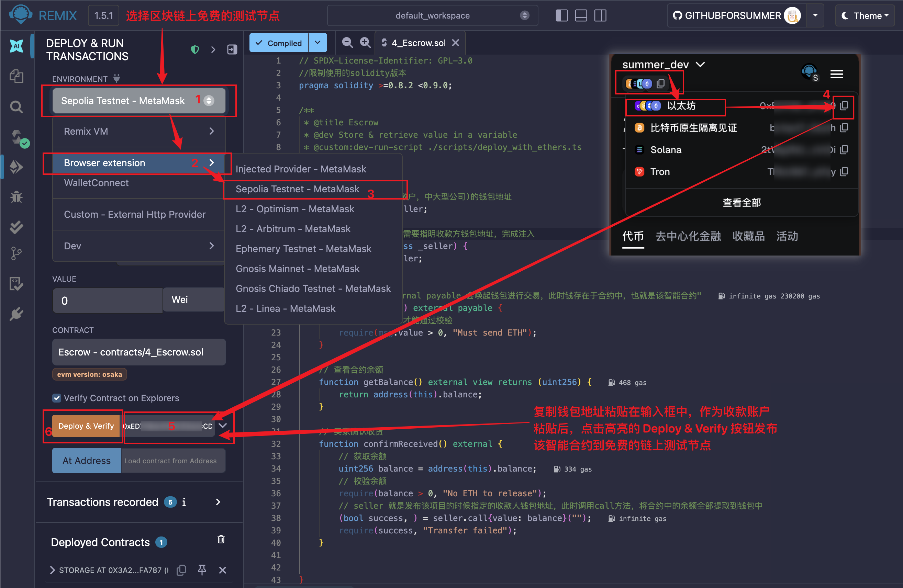Click the Deploy & Verify button
This screenshot has width=903, height=588.
point(86,426)
